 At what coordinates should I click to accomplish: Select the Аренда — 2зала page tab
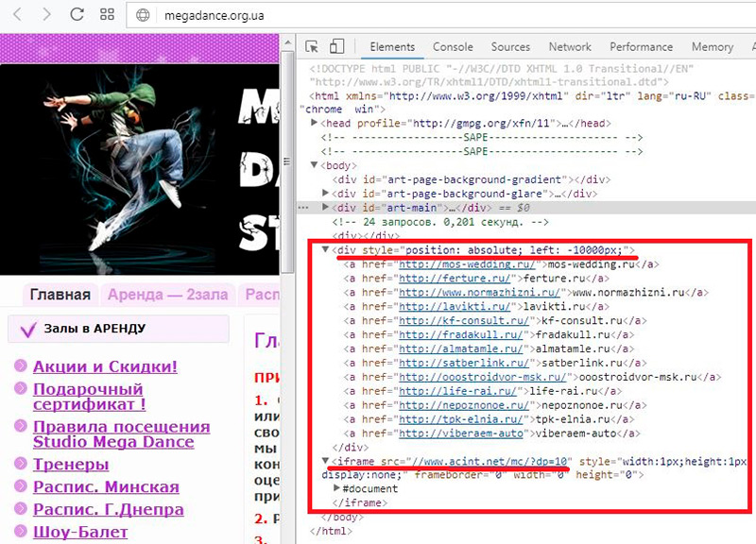tap(167, 295)
